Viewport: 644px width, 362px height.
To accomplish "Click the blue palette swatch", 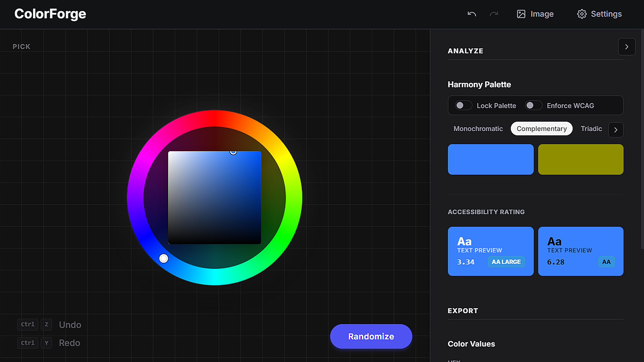I will click(x=490, y=160).
